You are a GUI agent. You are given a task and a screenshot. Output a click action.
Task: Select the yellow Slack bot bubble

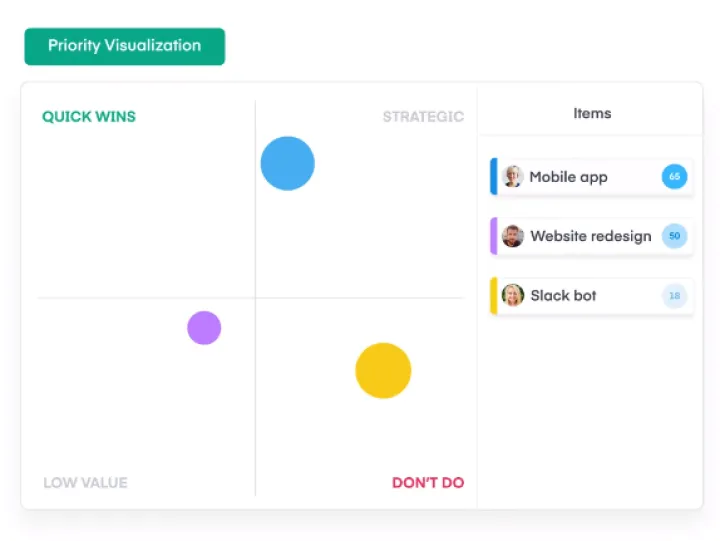click(383, 371)
